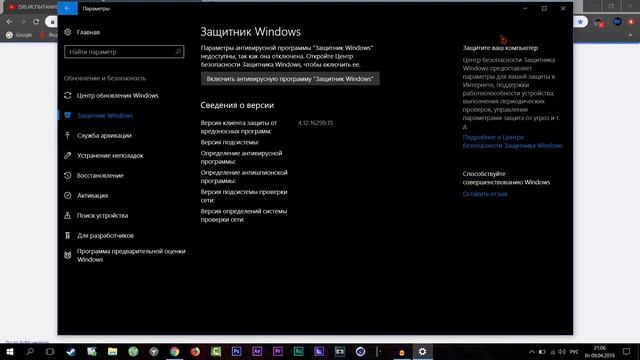Click the search magnifier in Найти параметр

pos(178,52)
